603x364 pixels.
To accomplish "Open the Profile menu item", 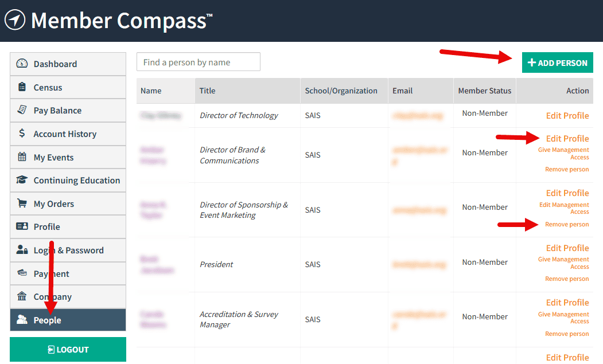I will point(68,227).
